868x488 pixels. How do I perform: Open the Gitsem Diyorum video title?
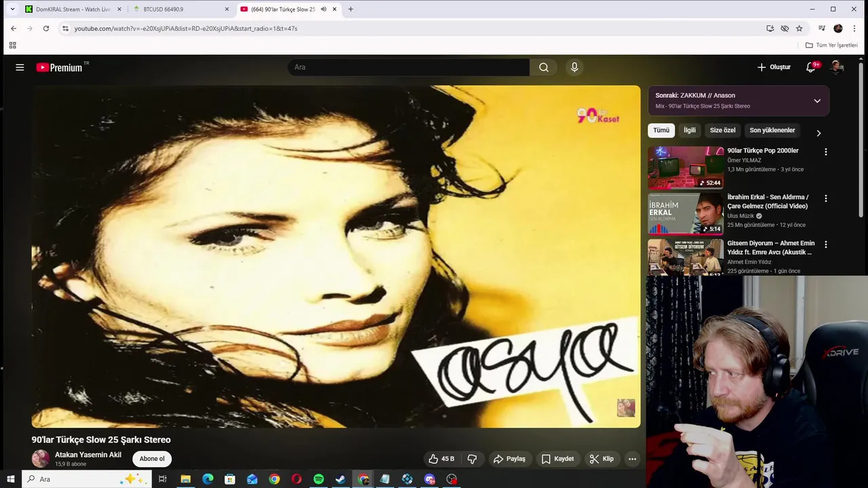point(771,247)
